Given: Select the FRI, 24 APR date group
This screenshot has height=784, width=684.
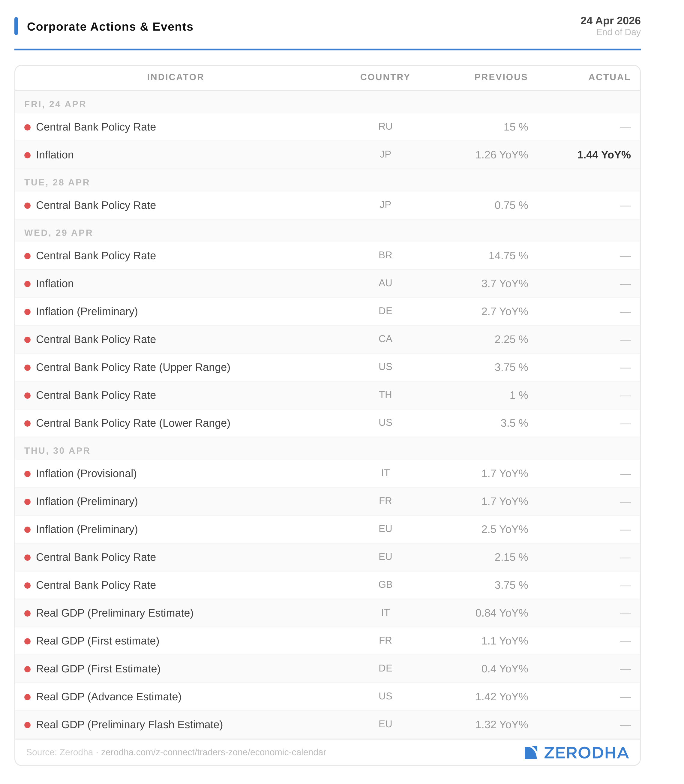Looking at the screenshot, I should pos(55,104).
